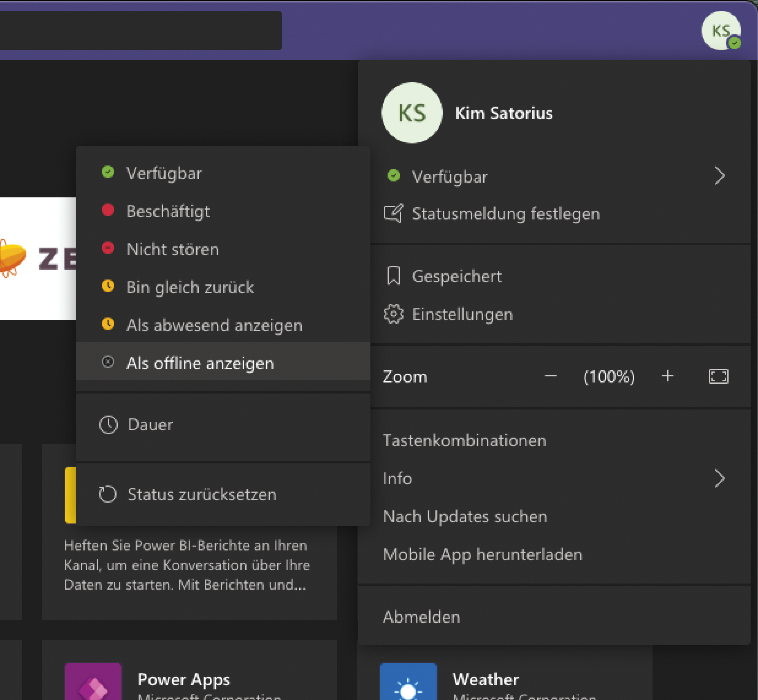
Task: Click the blue Weather sun icon
Action: click(408, 682)
